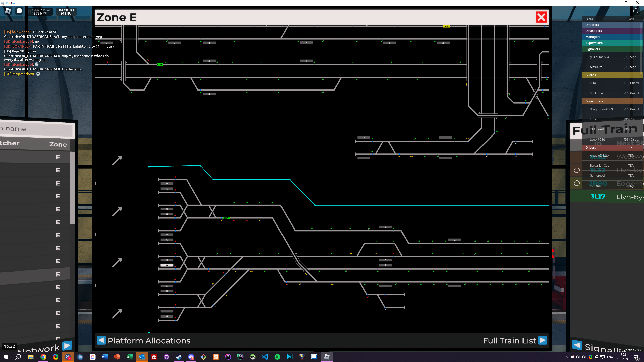Screen dimensions: 644x362
Task: Select radio button beside train 2R80
Action: click(577, 183)
